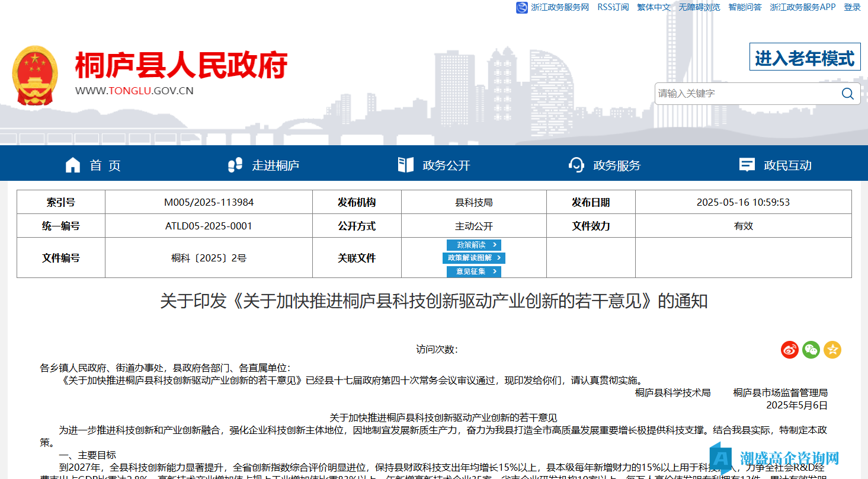Click the yellow star QZone share icon
This screenshot has height=479, width=868.
(832, 350)
